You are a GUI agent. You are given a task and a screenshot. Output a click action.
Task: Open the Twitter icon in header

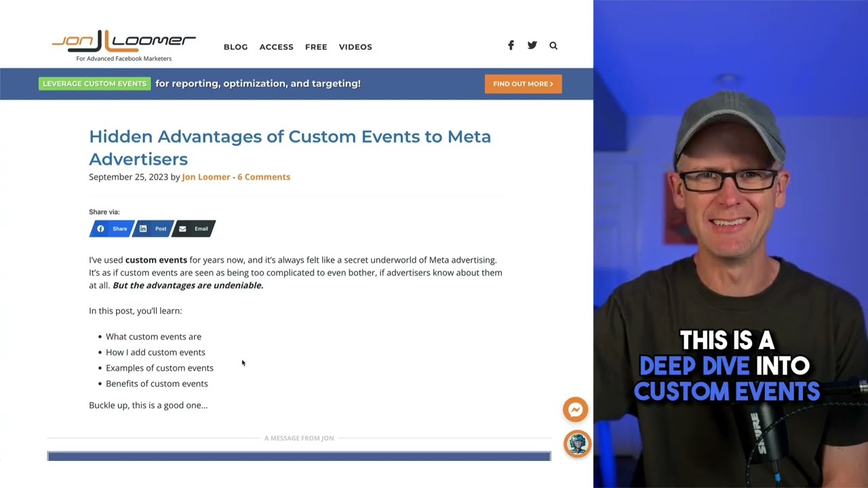tap(532, 45)
